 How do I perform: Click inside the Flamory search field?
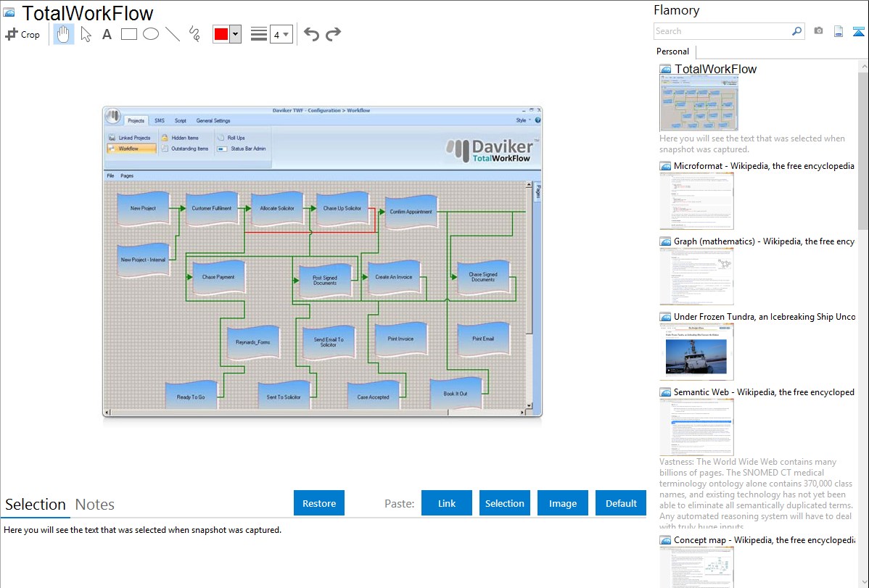pos(722,31)
